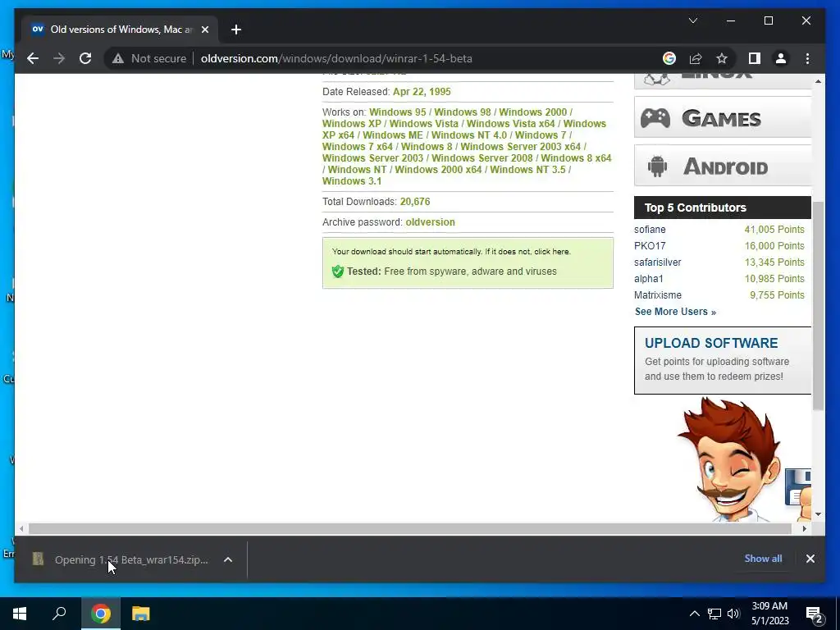Reload the oldversion.com page

click(x=85, y=58)
